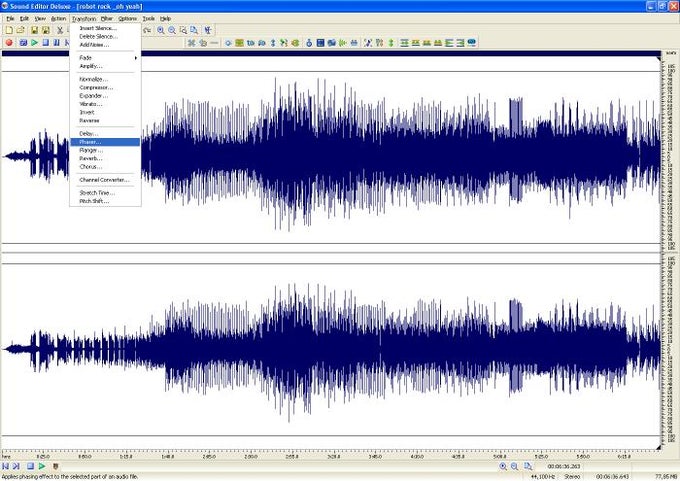Choose Pitch Shift menu entry
Screen dimensions: 680x481
105,201
